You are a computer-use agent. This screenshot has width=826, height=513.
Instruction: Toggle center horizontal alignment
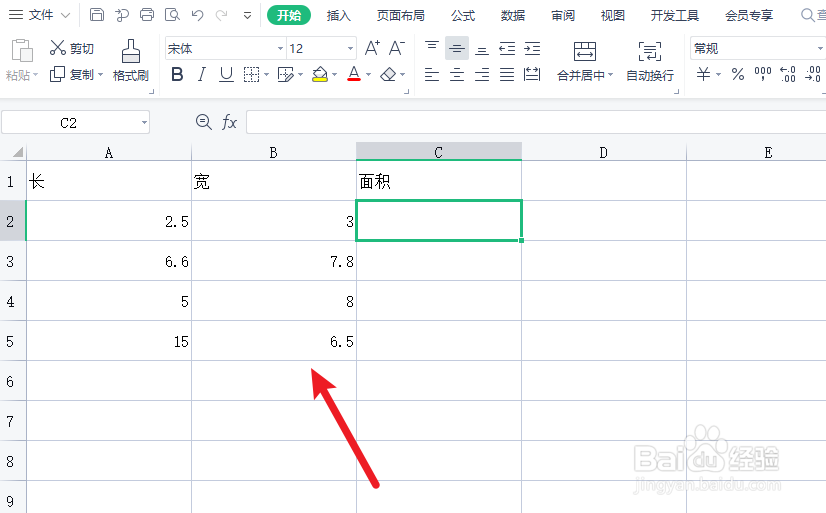point(457,75)
